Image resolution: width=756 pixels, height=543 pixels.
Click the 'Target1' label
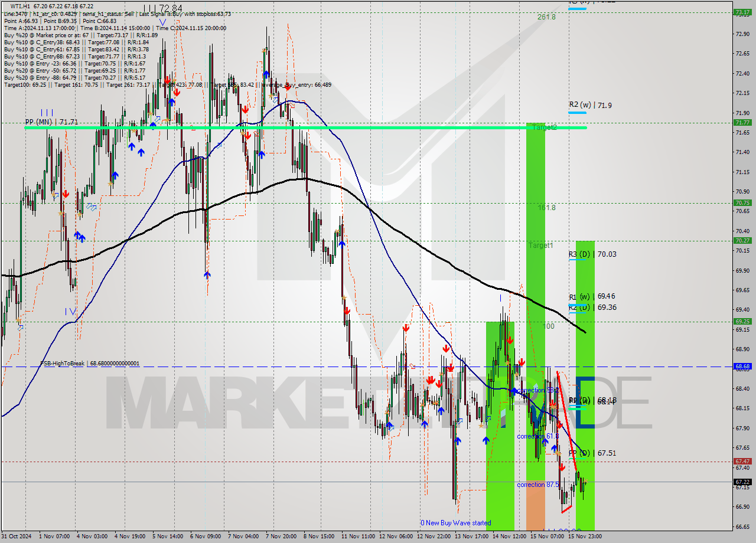540,245
